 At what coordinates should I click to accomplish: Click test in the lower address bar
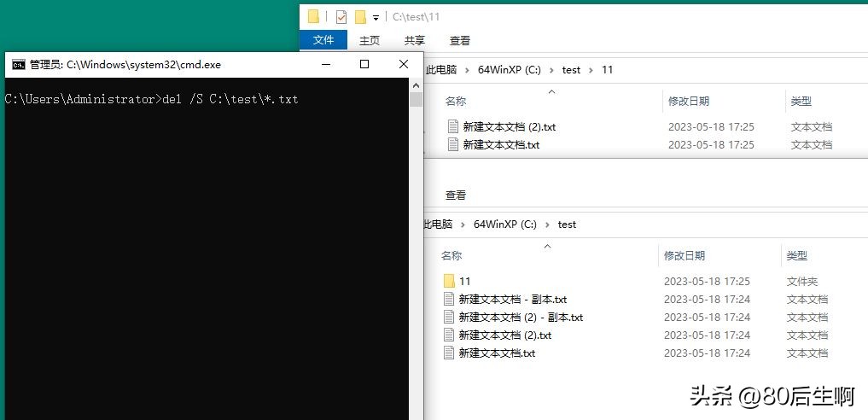(x=567, y=225)
